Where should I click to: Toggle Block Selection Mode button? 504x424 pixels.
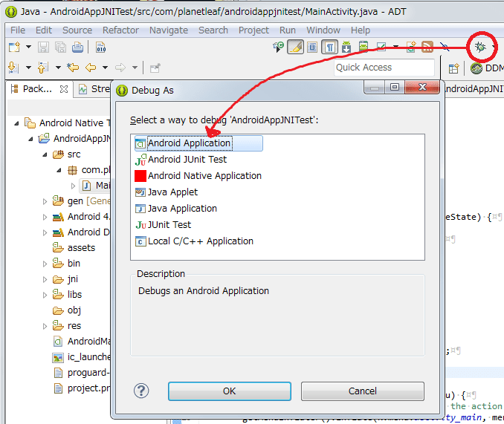[x=312, y=48]
